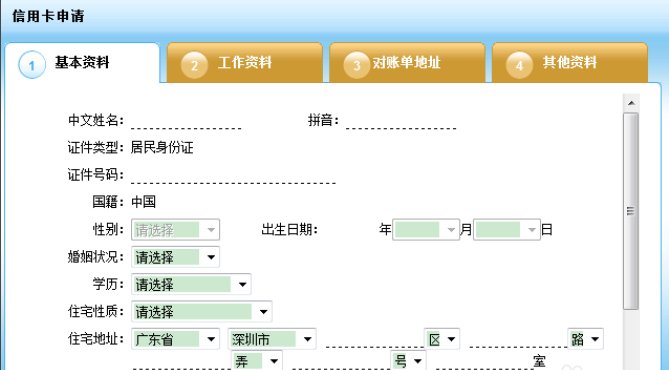Open the 其他资料 tab
This screenshot has height=370, width=669.
[x=570, y=63]
